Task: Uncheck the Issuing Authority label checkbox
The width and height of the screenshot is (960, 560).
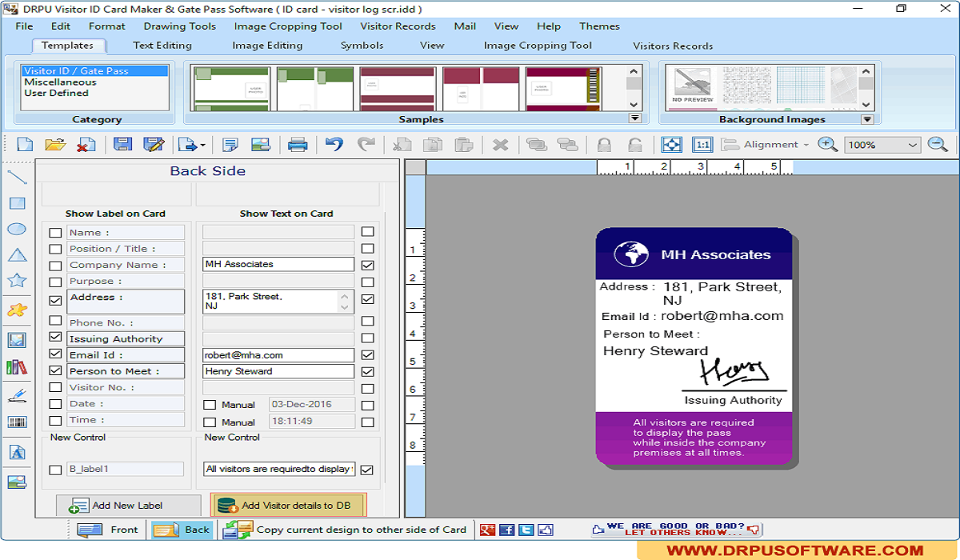Action: pyautogui.click(x=55, y=338)
